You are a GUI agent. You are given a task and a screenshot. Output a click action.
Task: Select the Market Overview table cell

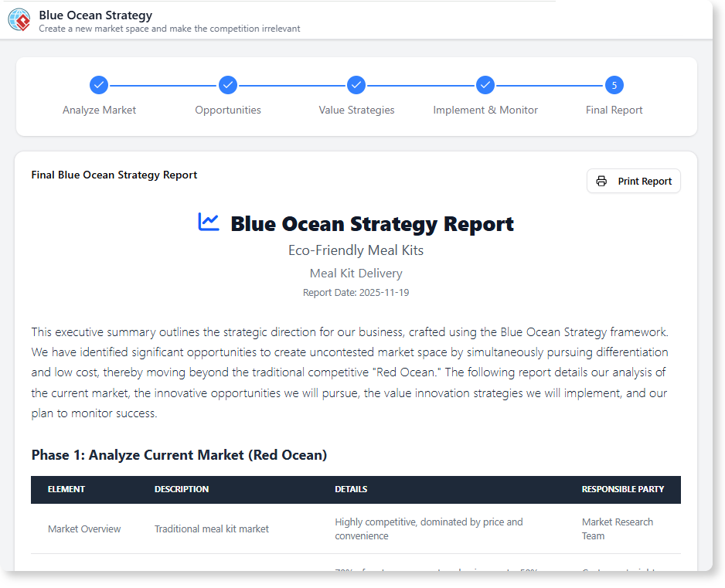coord(84,529)
